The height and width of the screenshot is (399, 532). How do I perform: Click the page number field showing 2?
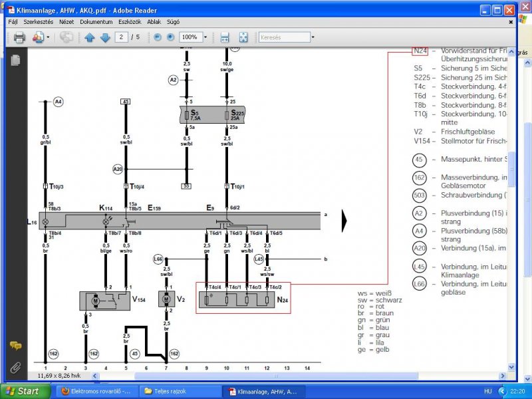click(121, 37)
